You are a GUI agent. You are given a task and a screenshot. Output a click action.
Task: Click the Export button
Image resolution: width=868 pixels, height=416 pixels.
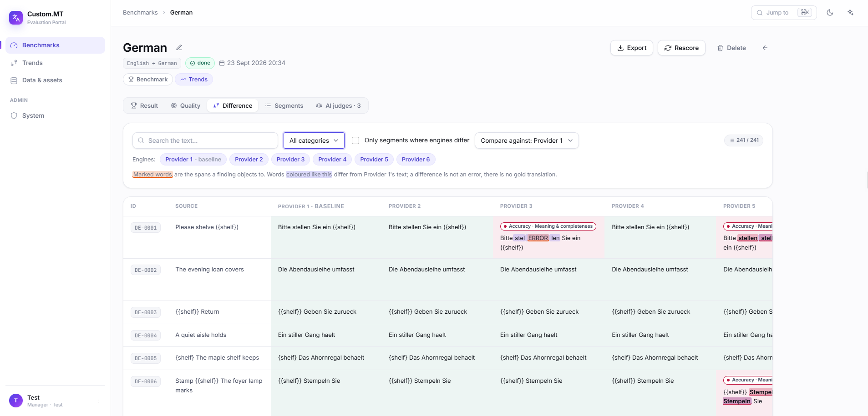[x=632, y=48]
